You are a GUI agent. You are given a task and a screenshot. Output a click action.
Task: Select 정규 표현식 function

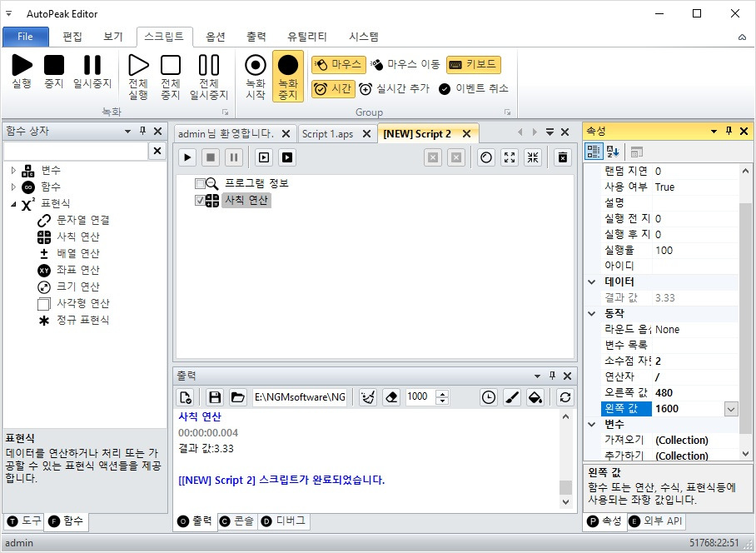click(x=83, y=320)
